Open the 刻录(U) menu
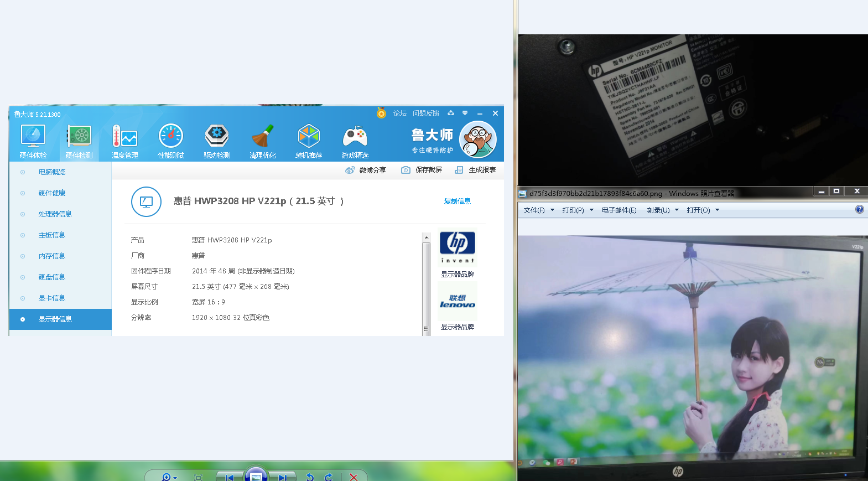 click(658, 210)
